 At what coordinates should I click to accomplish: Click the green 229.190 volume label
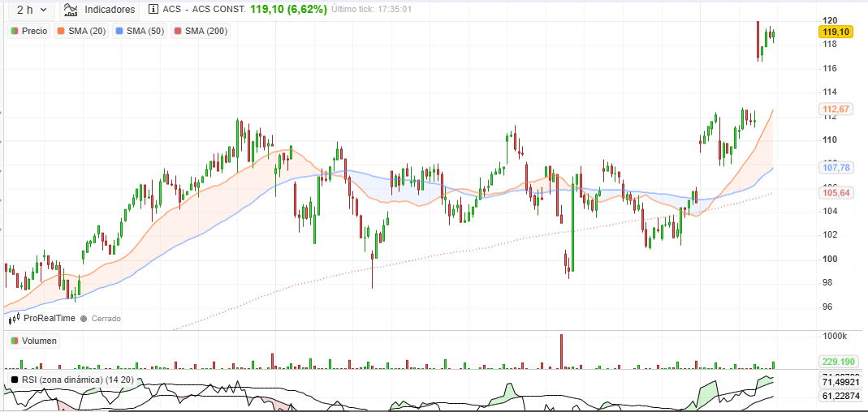pos(838,363)
